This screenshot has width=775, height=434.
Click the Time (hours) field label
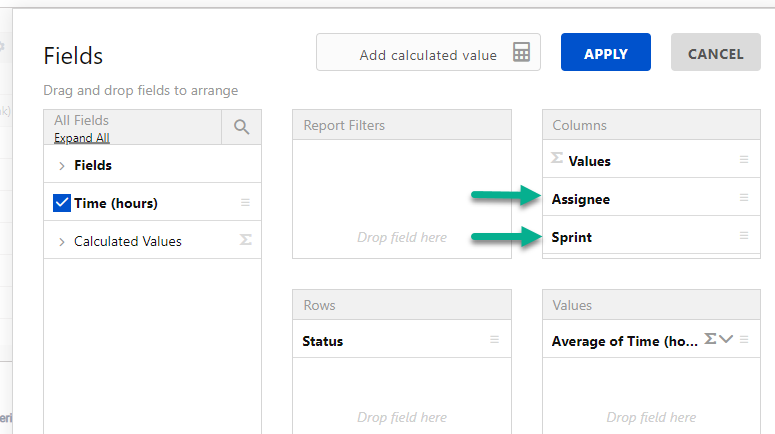pos(116,203)
